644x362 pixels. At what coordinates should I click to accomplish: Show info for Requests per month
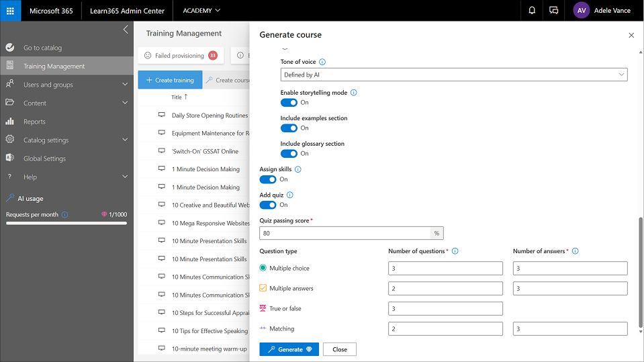click(65, 214)
